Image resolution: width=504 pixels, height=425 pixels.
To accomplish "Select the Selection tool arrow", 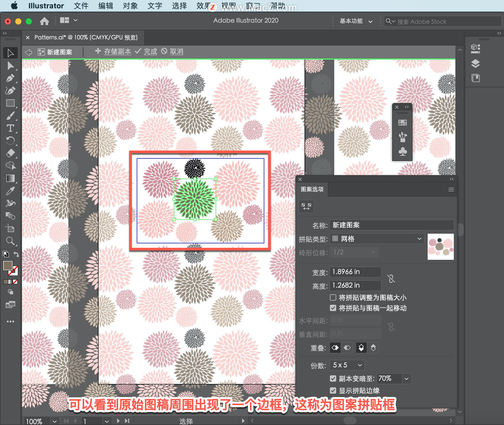I will point(10,53).
